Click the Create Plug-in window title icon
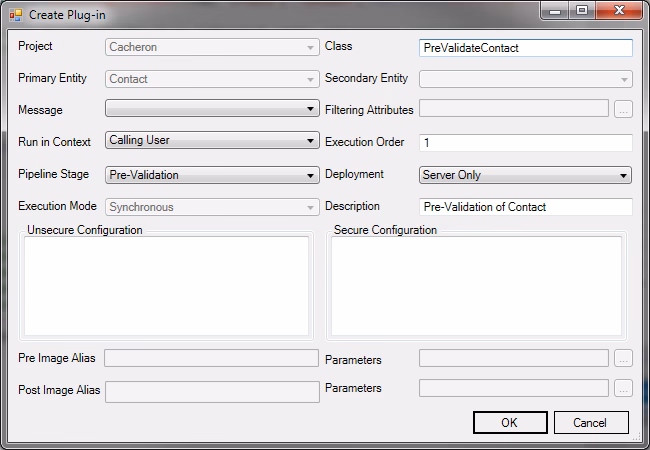Viewport: 650px width, 450px height. click(16, 15)
